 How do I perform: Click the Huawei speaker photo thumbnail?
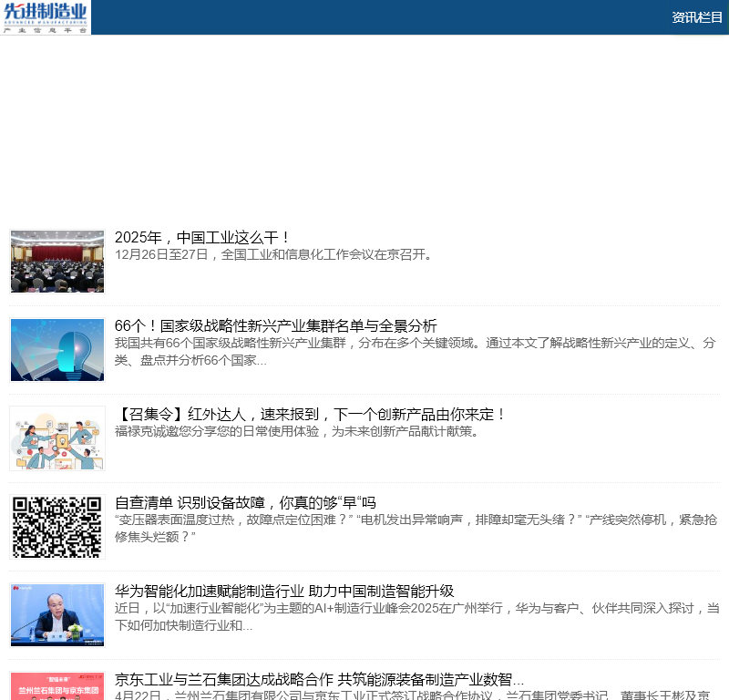[57, 615]
